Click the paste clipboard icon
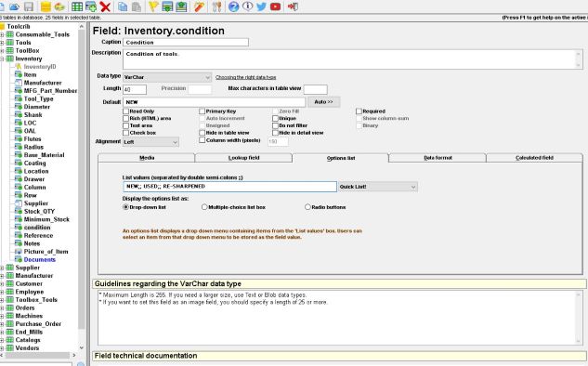Image resolution: width=588 pixels, height=366 pixels. tap(137, 7)
